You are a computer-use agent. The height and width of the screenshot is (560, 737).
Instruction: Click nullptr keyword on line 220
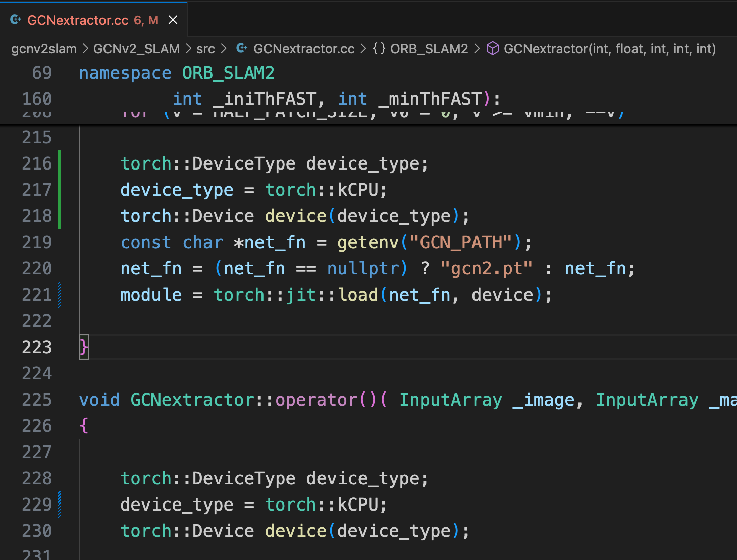[363, 268]
